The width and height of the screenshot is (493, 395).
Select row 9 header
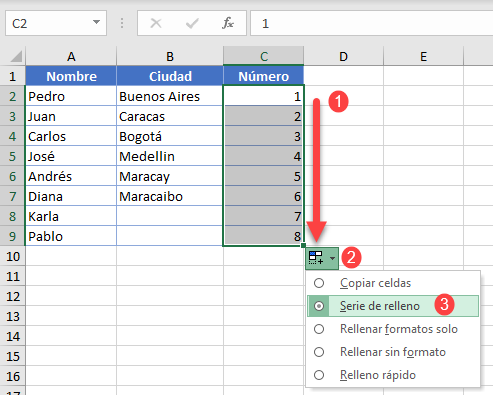(13, 236)
